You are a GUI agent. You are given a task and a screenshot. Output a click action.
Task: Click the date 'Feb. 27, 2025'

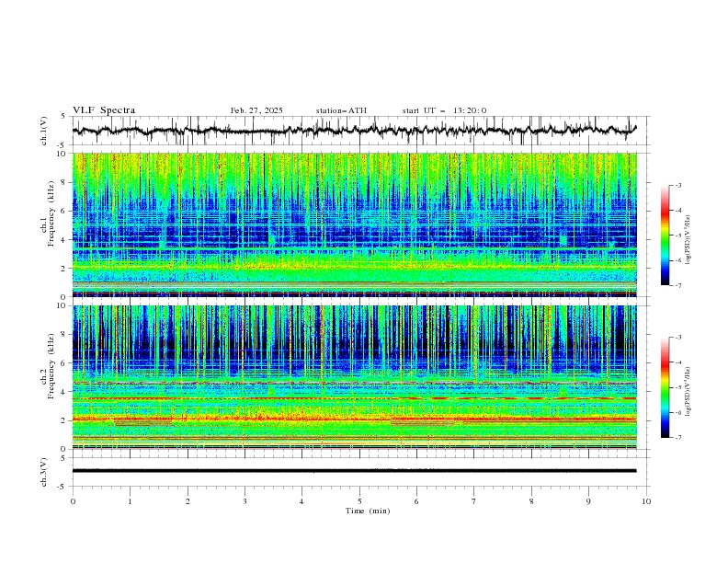point(256,110)
